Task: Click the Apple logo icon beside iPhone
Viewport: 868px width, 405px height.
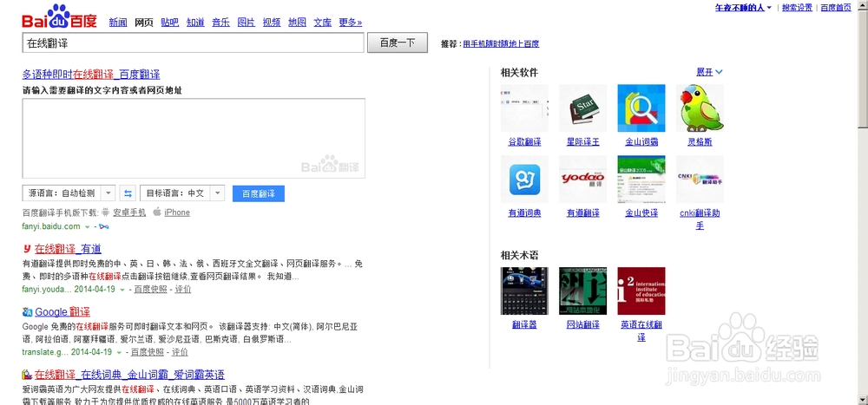Action: point(156,212)
